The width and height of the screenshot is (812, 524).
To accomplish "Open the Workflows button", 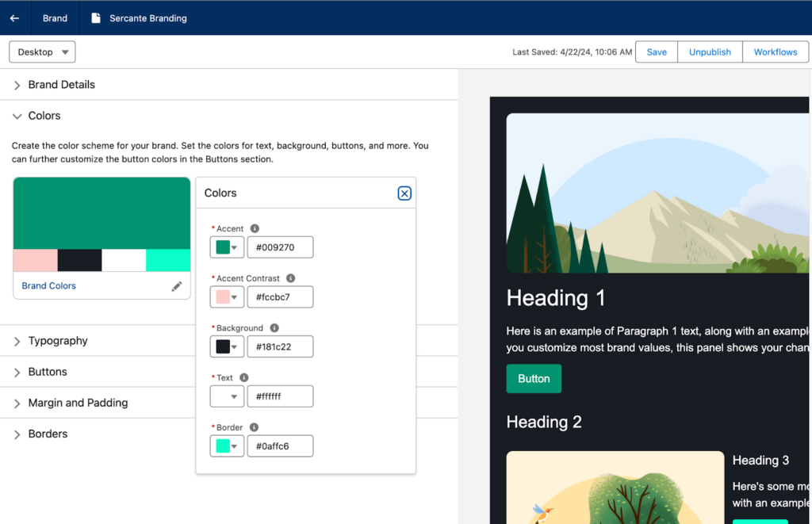I will 775,52.
